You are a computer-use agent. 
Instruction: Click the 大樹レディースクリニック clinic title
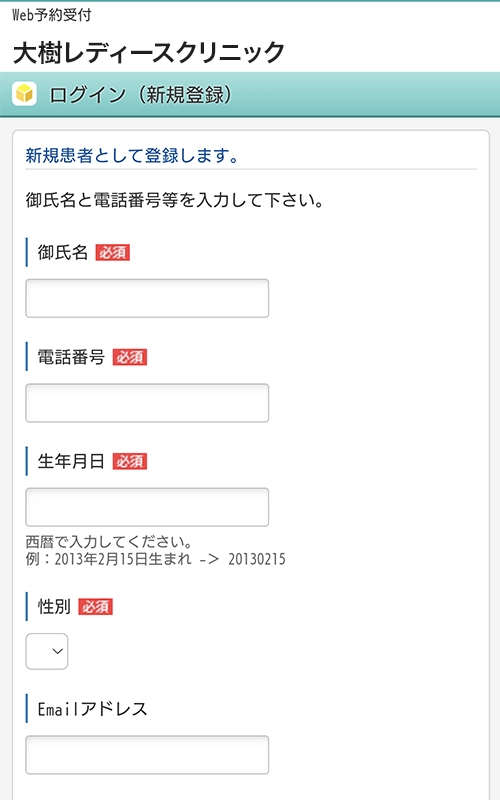148,52
